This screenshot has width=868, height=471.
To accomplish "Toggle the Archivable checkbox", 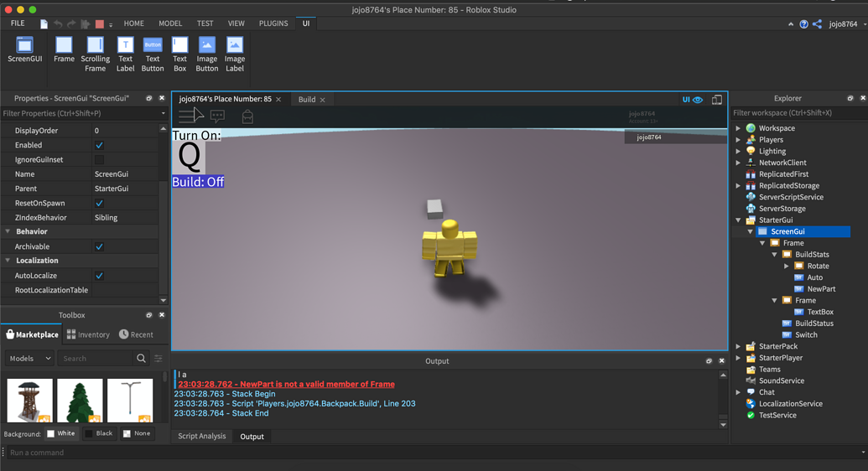I will [99, 246].
